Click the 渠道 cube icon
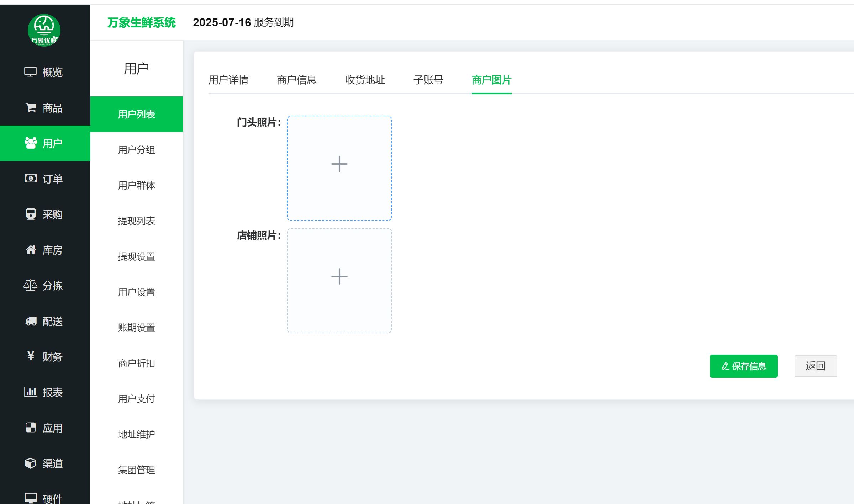This screenshot has width=854, height=504. tap(30, 463)
